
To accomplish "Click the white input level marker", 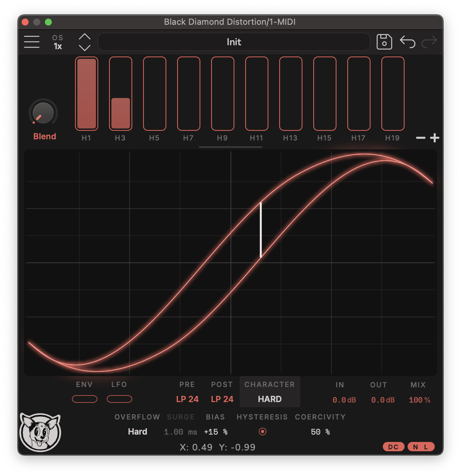I will click(261, 229).
